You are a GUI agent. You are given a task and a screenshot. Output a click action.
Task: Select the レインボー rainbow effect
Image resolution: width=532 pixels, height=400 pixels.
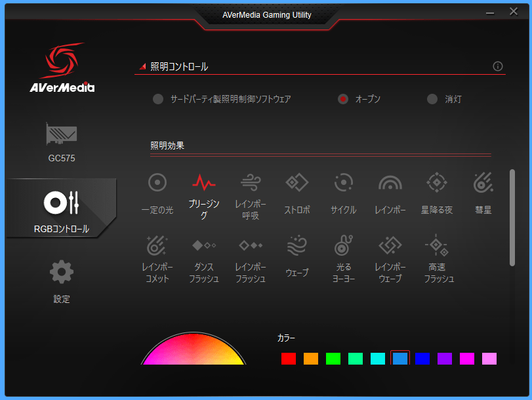(x=390, y=194)
